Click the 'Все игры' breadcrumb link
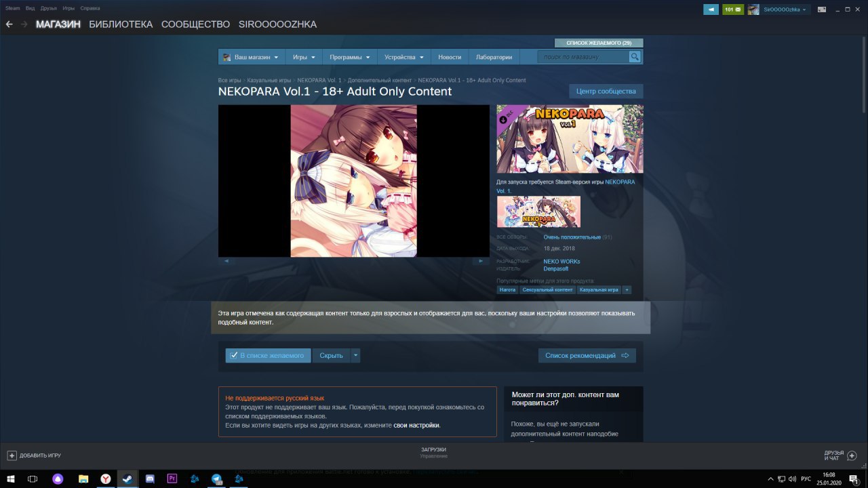Viewport: 868px width, 488px height. (x=230, y=80)
